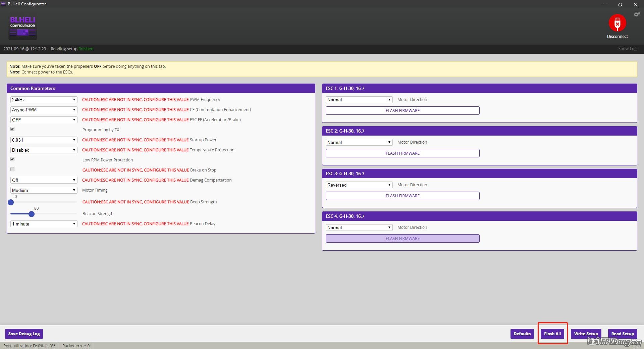The image size is (644, 349).
Task: Click the 'Packet error: 0' status entry
Action: pos(76,346)
